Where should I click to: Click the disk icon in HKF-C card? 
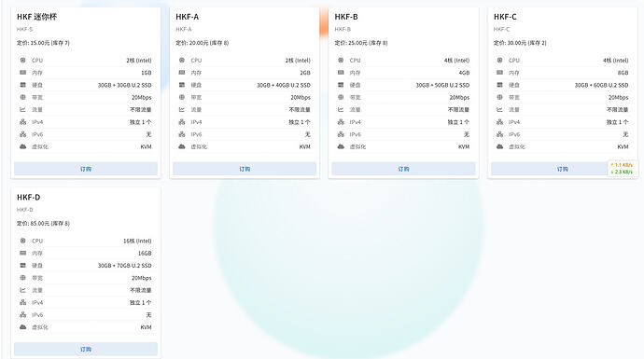500,85
